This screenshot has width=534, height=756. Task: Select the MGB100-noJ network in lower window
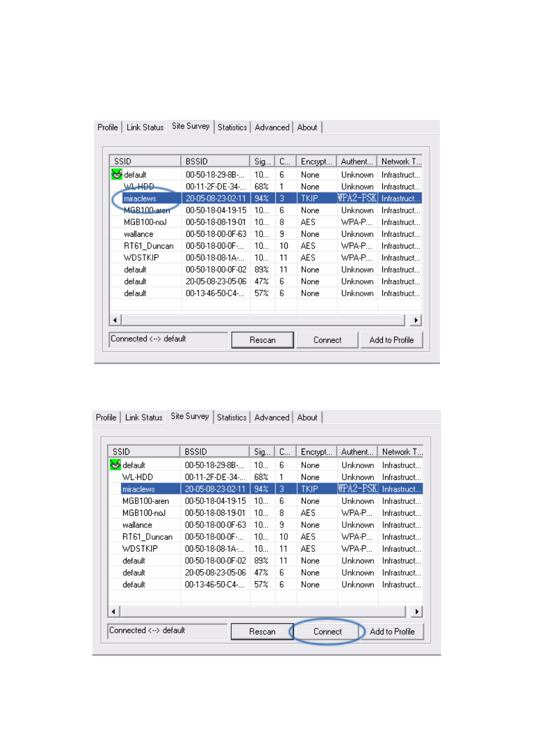265,513
